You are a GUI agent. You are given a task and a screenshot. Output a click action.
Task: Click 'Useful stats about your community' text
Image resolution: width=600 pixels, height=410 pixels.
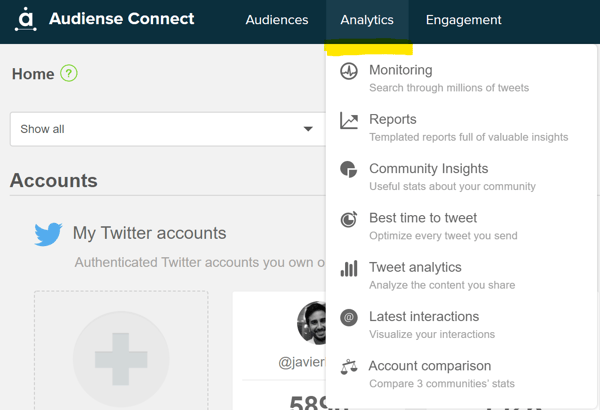coord(452,186)
